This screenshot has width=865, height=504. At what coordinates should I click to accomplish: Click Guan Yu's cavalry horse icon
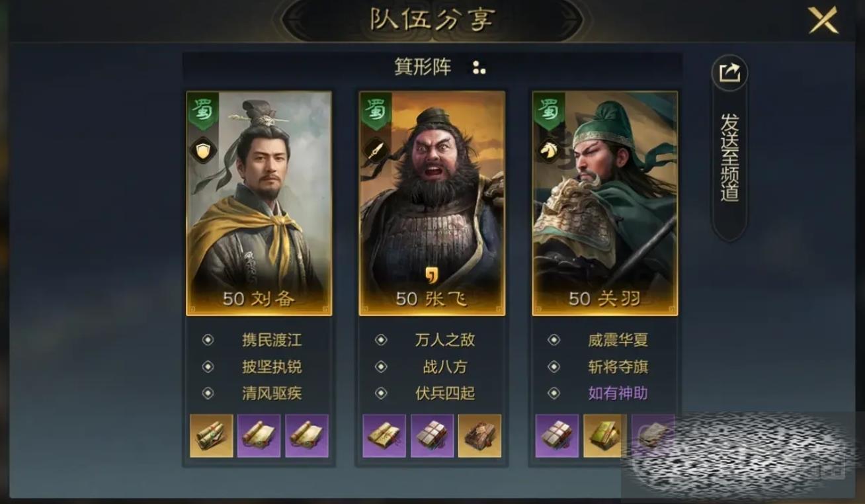(x=548, y=149)
